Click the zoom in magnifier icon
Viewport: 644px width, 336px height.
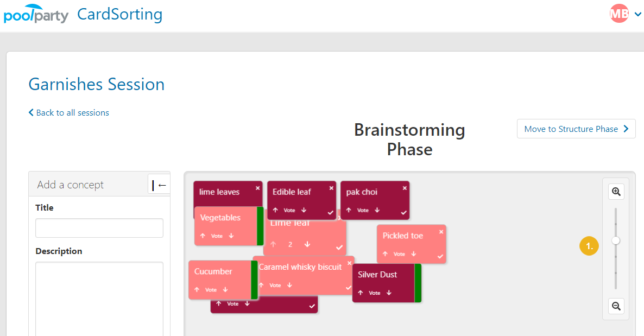click(x=616, y=192)
